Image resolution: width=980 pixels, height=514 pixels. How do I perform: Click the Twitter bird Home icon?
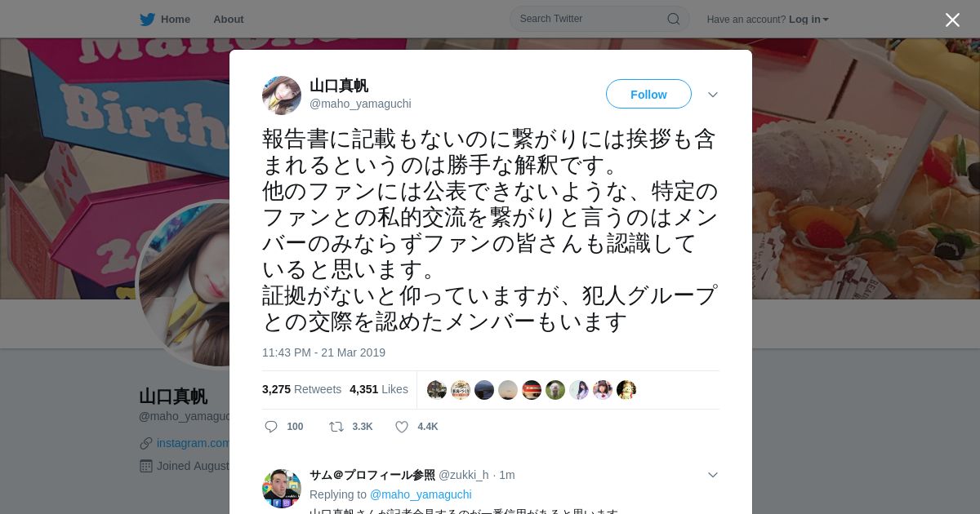pyautogui.click(x=147, y=19)
